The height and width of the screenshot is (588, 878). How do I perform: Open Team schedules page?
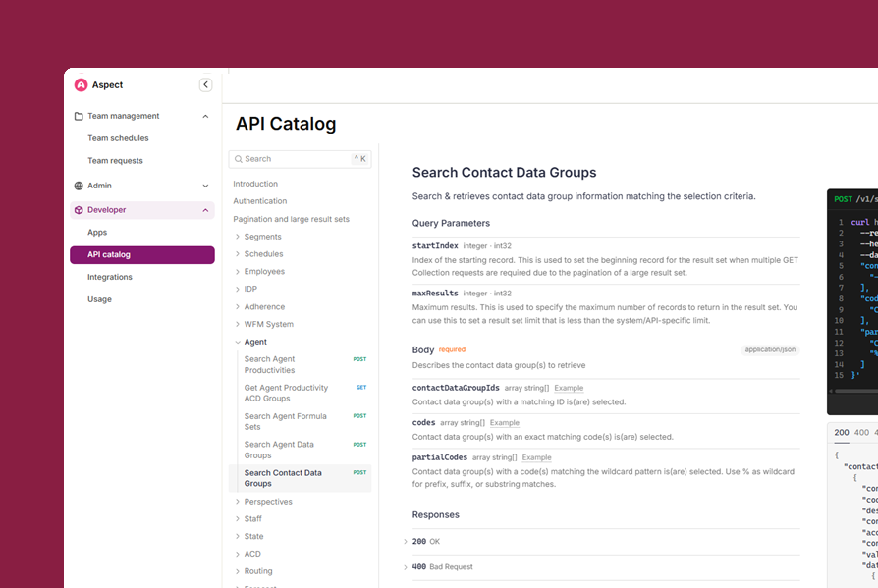point(118,138)
